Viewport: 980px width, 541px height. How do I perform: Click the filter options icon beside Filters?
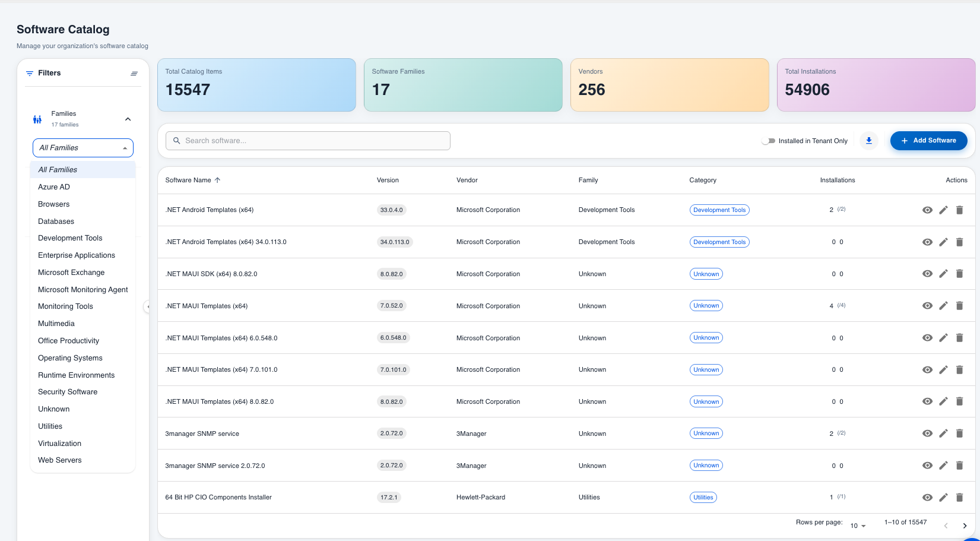click(x=134, y=74)
